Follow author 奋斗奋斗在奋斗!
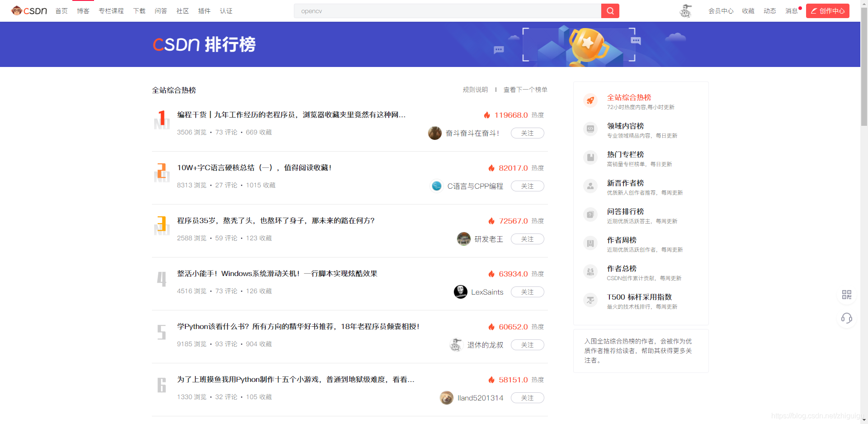Screen dimensions: 868x424 528,133
